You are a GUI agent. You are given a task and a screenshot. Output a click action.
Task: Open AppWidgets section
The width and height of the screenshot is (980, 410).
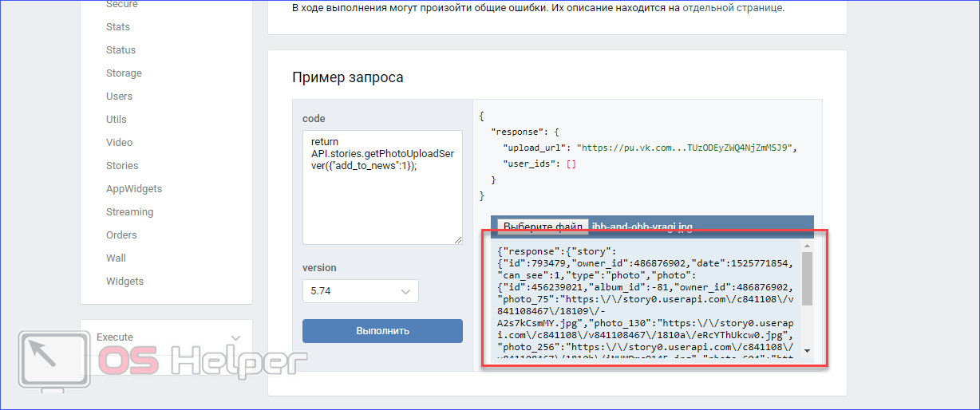coord(134,189)
